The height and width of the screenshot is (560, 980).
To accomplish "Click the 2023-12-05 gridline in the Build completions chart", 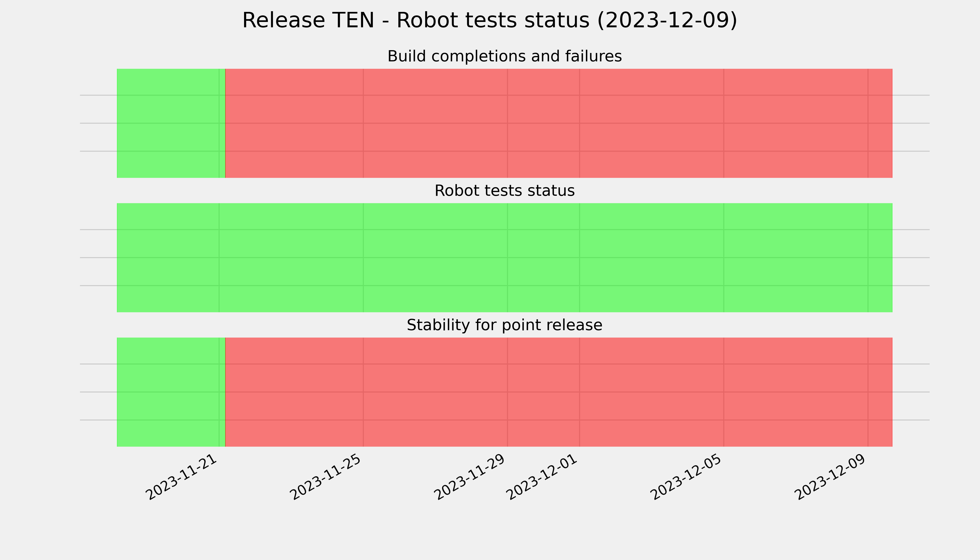I will pyautogui.click(x=724, y=123).
